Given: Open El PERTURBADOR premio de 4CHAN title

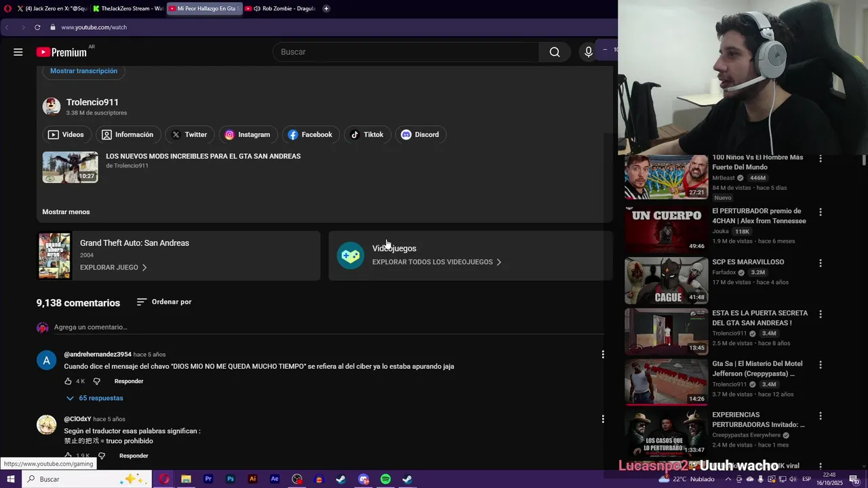Looking at the screenshot, I should point(759,216).
